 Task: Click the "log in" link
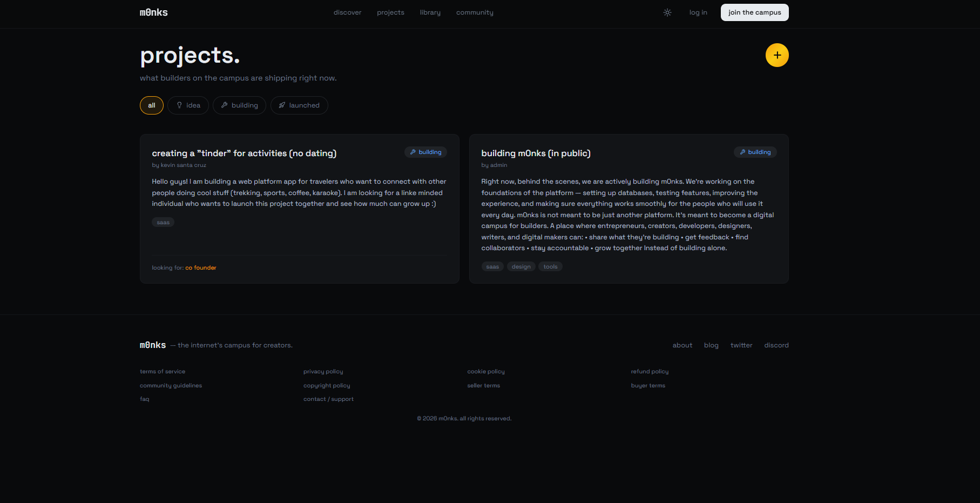(x=698, y=12)
